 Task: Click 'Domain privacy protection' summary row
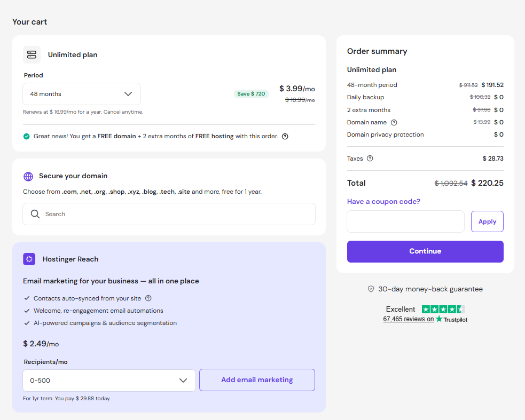pos(425,134)
